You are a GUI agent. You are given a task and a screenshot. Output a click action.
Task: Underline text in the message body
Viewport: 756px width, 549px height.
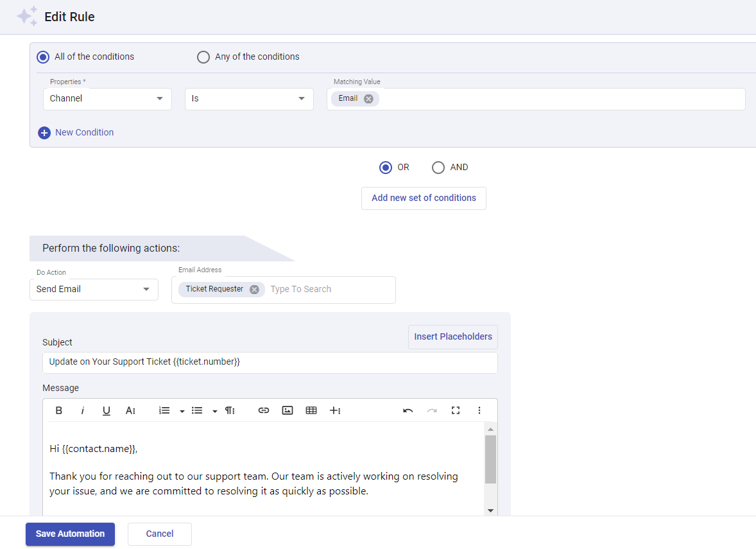106,410
